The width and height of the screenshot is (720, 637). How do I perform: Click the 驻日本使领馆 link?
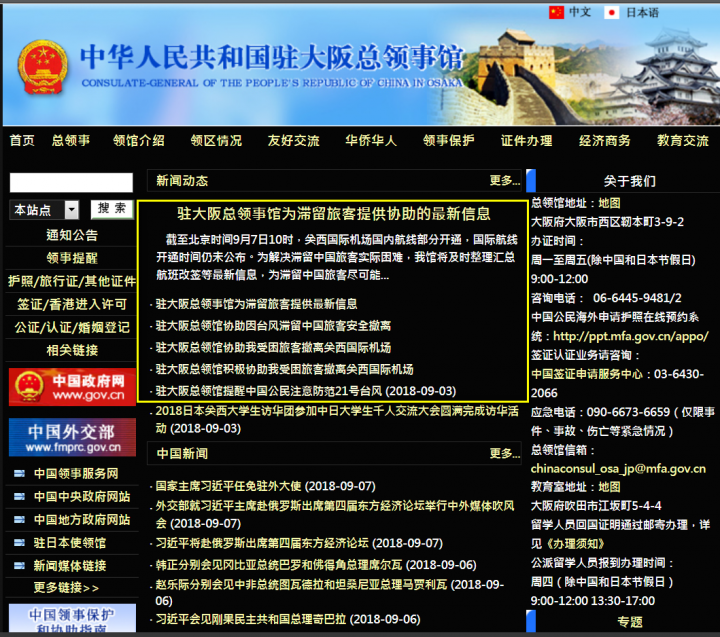point(70,543)
